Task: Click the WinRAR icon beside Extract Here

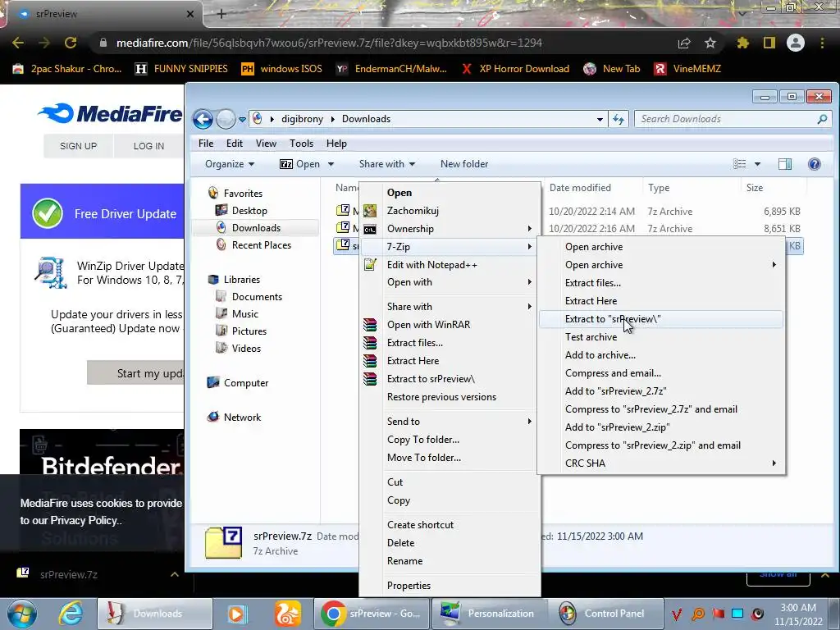Action: (370, 361)
